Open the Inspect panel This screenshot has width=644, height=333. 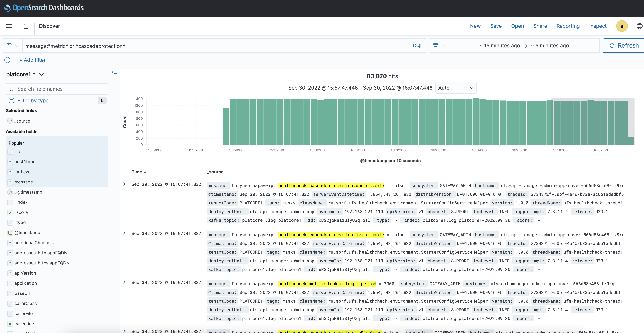pos(598,26)
